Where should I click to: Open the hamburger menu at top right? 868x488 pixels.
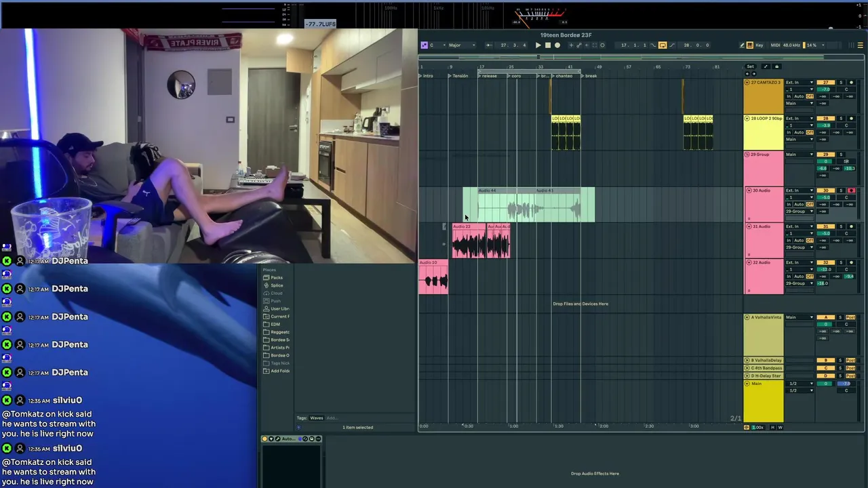click(x=860, y=45)
